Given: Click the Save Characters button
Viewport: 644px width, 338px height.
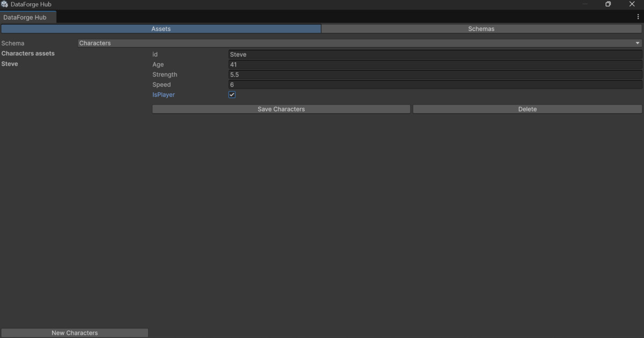Looking at the screenshot, I should (281, 109).
